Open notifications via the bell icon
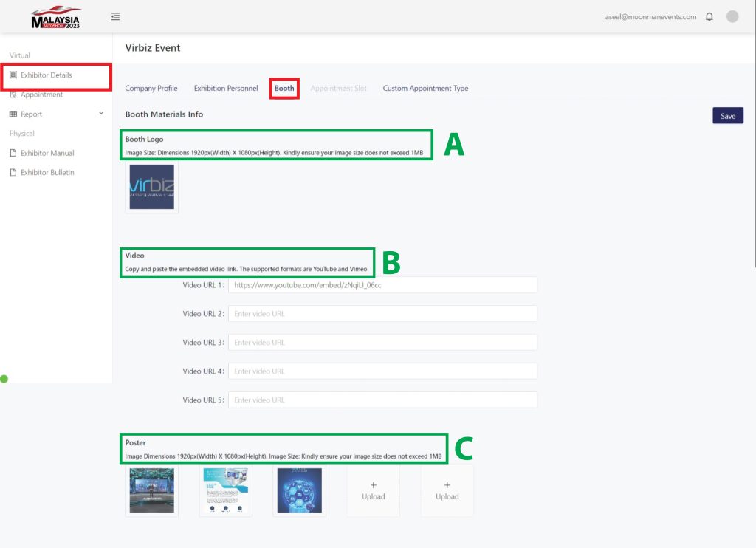The width and height of the screenshot is (756, 548). (709, 16)
